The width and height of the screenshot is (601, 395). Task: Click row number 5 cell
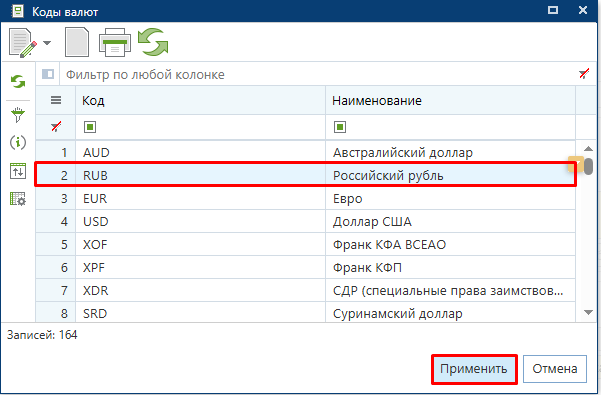click(56, 244)
